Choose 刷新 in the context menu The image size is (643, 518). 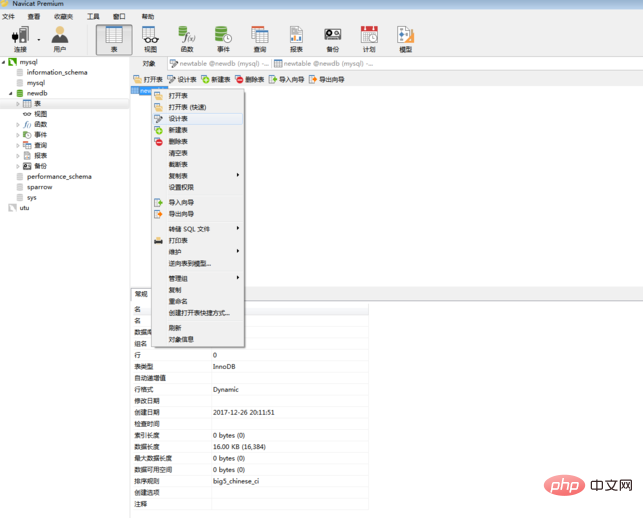coord(198,328)
